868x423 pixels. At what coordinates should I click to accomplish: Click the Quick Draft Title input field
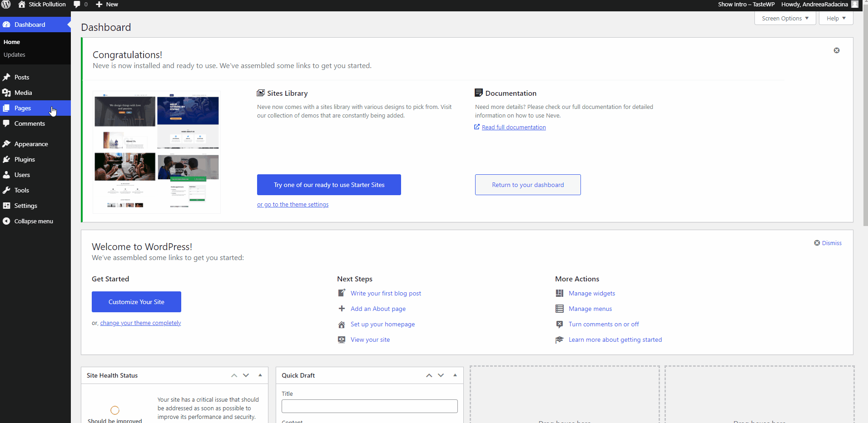coord(370,406)
